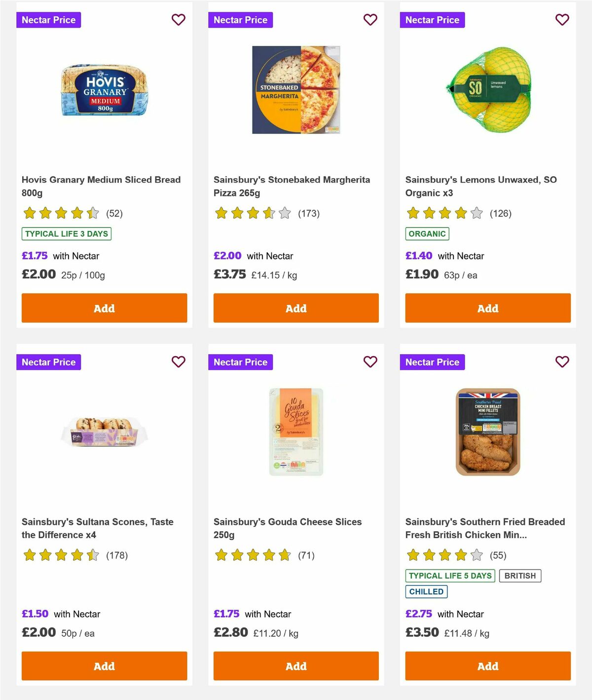Favourite the Stonebaked Margherita Pizza

click(x=370, y=20)
